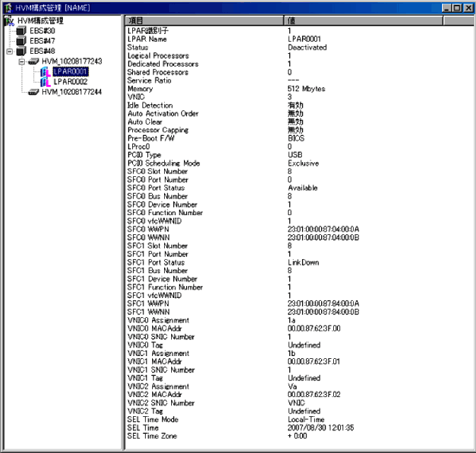Collapse the EBS#48 tree node
The image size is (476, 453).
(10, 51)
